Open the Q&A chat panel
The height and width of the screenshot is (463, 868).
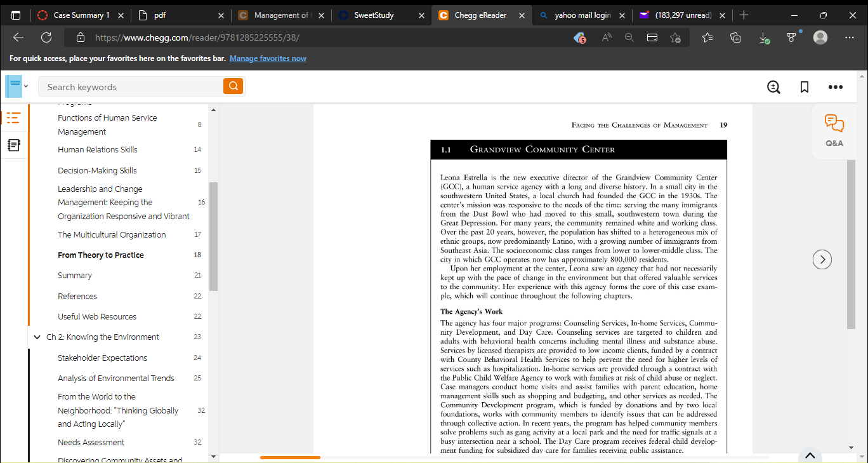(x=834, y=130)
